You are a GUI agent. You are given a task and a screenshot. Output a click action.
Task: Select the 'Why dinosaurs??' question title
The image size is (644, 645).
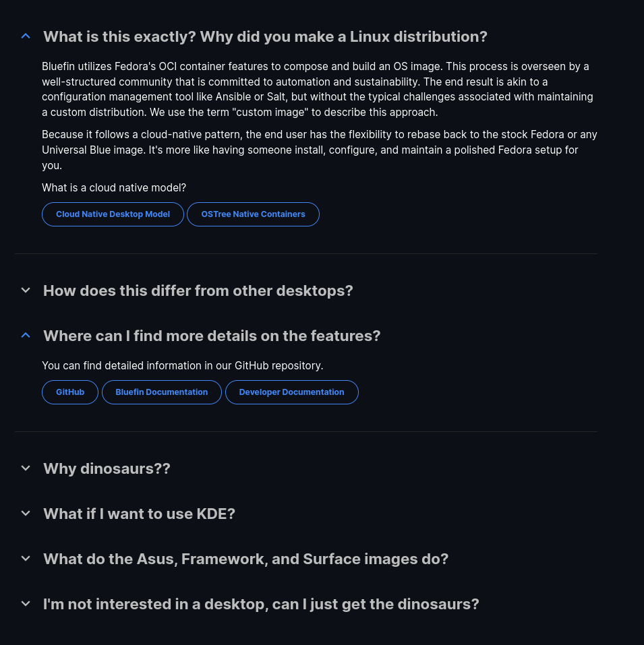tap(107, 468)
